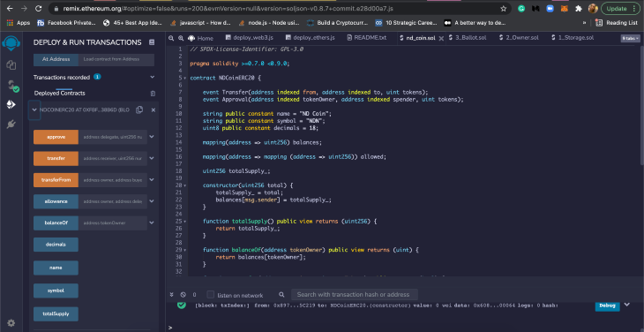This screenshot has width=644, height=332.
Task: Close the nd_coin.sol tab
Action: point(441,38)
